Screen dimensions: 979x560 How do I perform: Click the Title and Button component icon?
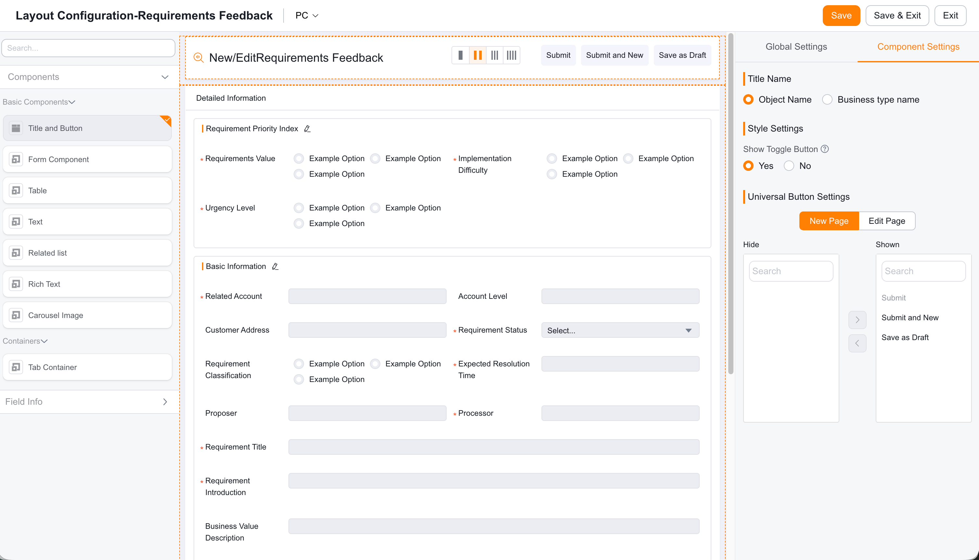[16, 128]
